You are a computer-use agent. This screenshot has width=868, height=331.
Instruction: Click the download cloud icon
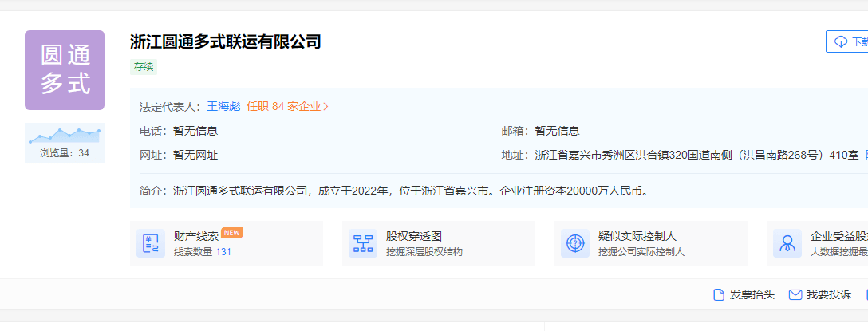(841, 41)
